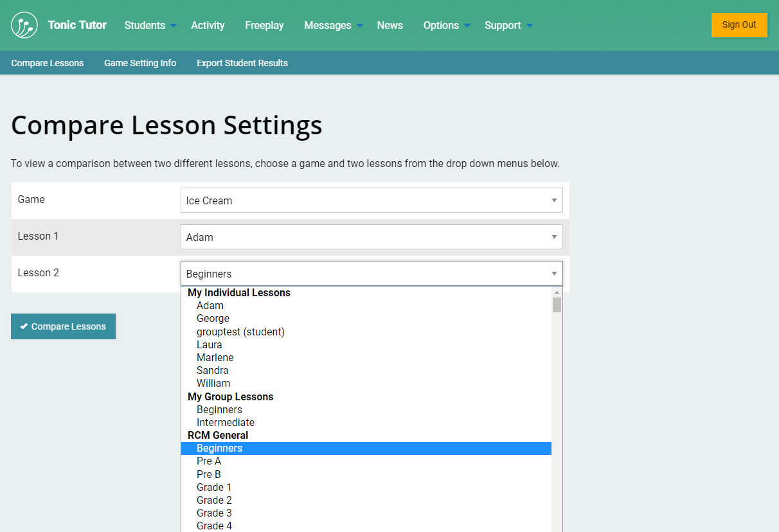This screenshot has height=532, width=779.
Task: Open the News page
Action: click(389, 26)
